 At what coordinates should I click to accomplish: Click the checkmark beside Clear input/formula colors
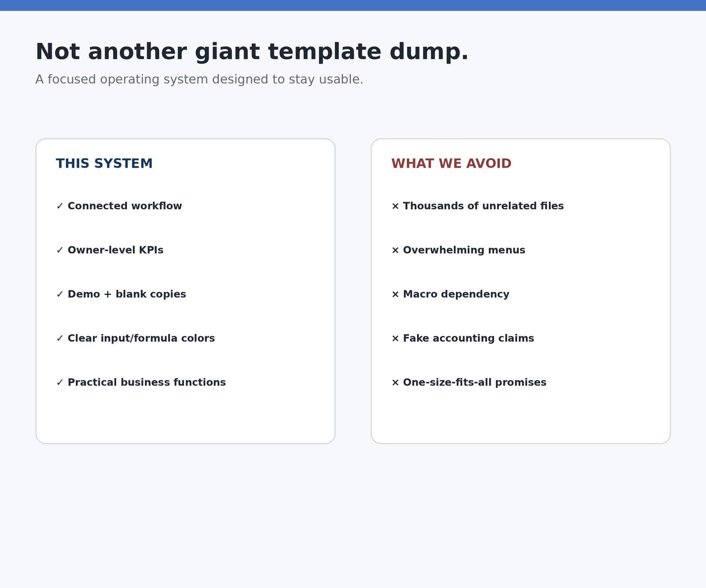[x=59, y=338]
